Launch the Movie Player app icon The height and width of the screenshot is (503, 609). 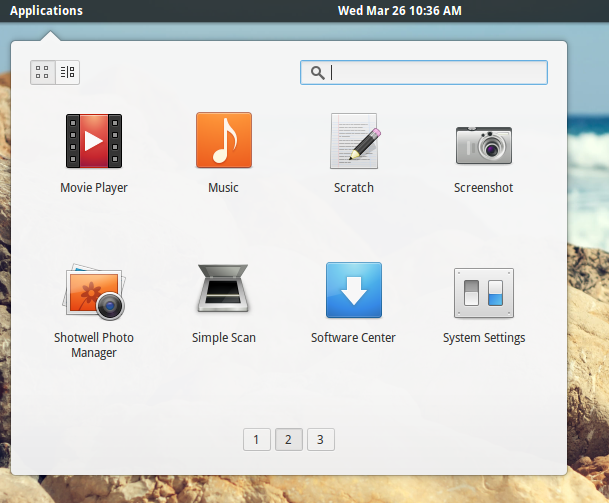[94, 141]
